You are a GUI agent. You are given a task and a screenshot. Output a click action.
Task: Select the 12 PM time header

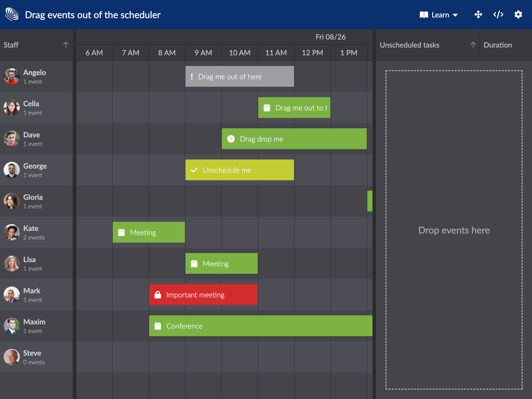[312, 52]
